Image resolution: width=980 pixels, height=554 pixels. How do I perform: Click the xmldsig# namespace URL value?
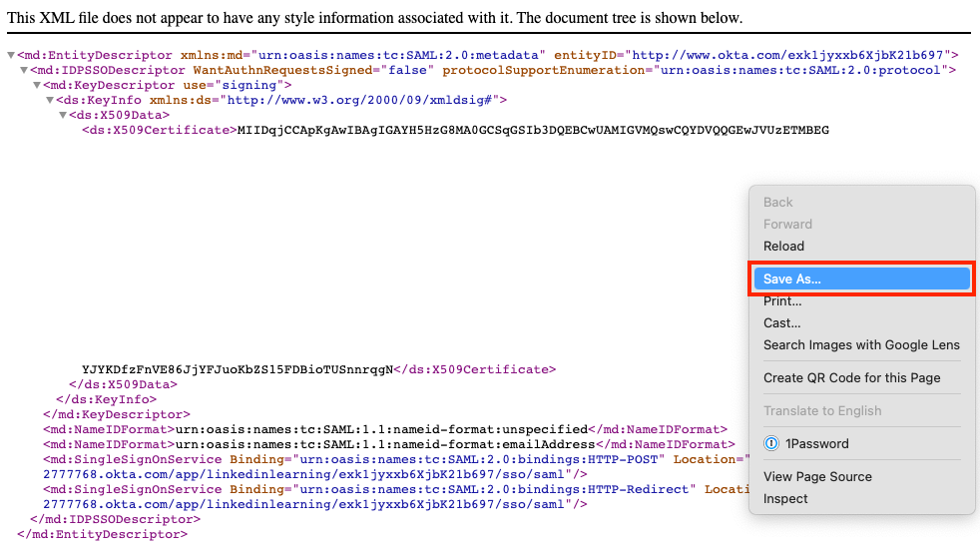pyautogui.click(x=359, y=101)
